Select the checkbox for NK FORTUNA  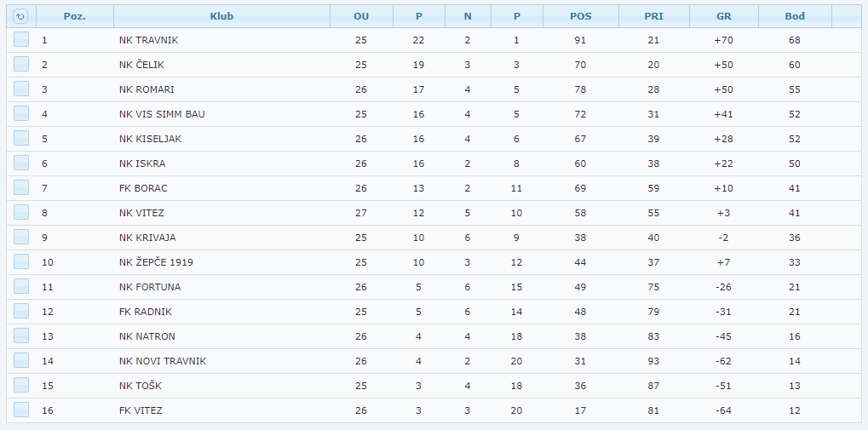(21, 287)
